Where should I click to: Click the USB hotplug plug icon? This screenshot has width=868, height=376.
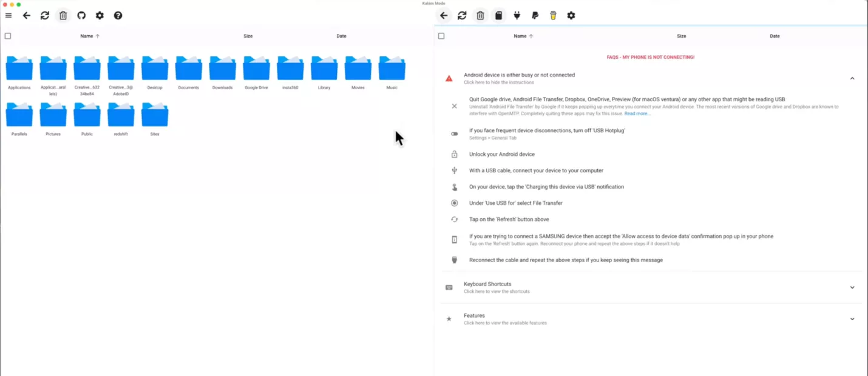[517, 15]
